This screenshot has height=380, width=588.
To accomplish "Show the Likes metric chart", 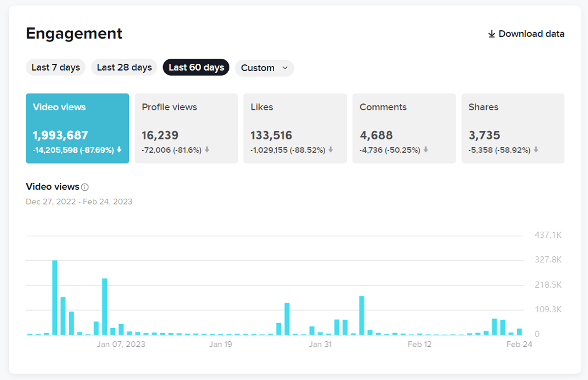I will [295, 128].
